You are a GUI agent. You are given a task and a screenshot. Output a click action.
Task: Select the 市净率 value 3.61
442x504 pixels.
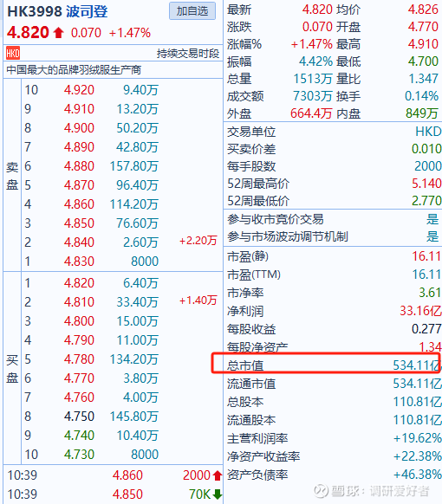[430, 293]
